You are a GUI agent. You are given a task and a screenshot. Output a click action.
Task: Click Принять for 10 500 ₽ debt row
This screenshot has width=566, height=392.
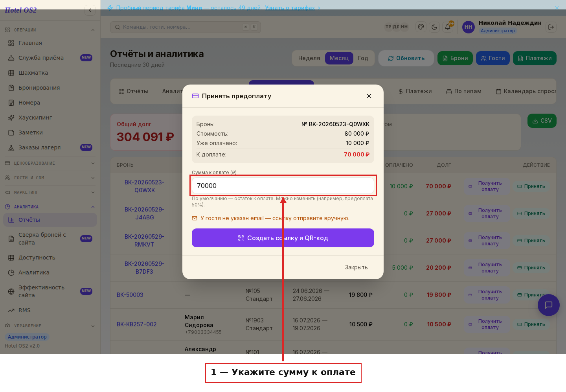coord(531,324)
